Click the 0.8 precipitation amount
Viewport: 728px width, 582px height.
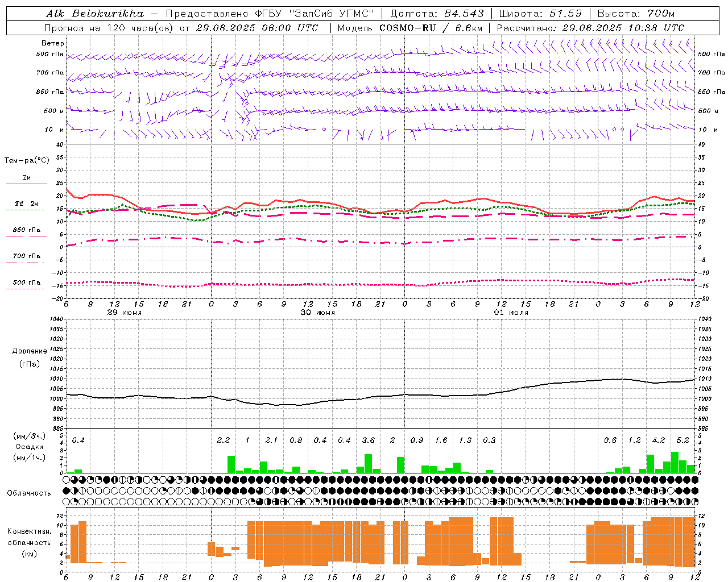(296, 440)
